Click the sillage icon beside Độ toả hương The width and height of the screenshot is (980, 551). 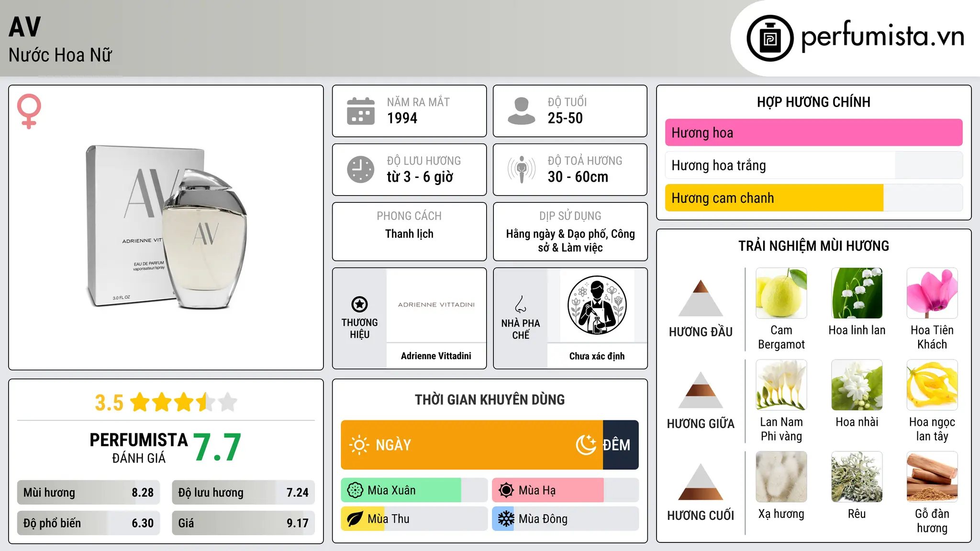522,169
